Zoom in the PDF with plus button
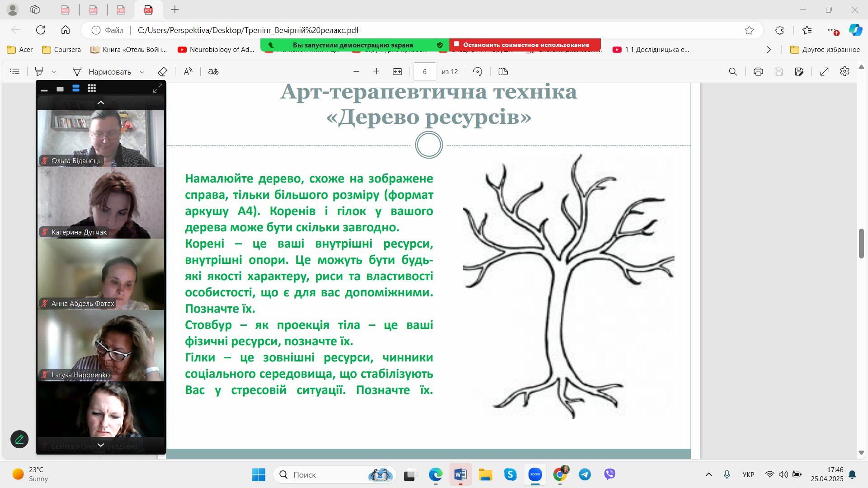Image resolution: width=868 pixels, height=488 pixels. coord(376,71)
